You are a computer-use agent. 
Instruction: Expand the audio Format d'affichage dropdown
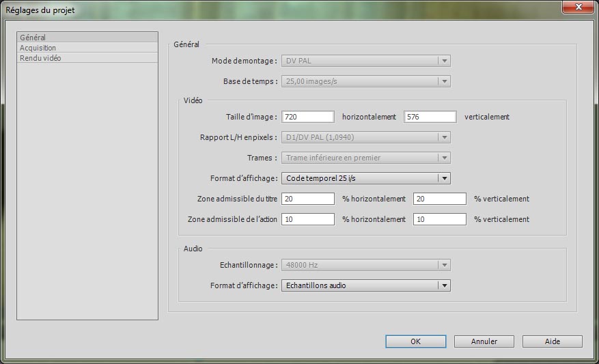pyautogui.click(x=366, y=285)
